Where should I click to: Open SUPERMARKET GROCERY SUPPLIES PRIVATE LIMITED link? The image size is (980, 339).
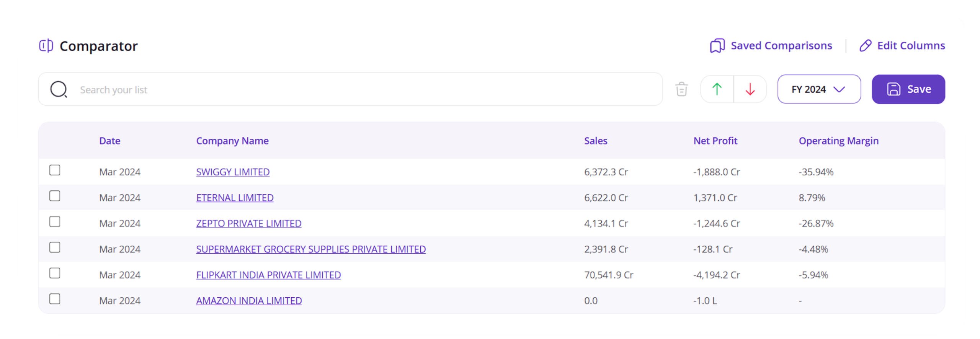pos(311,249)
